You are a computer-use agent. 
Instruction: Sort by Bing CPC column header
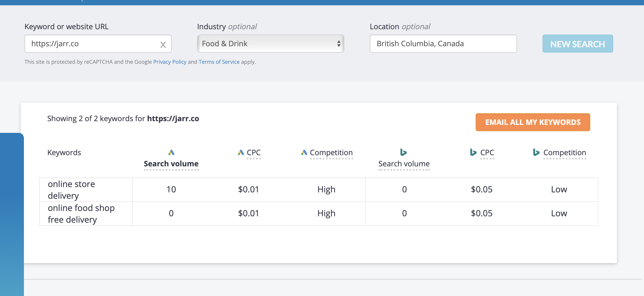[x=487, y=153]
